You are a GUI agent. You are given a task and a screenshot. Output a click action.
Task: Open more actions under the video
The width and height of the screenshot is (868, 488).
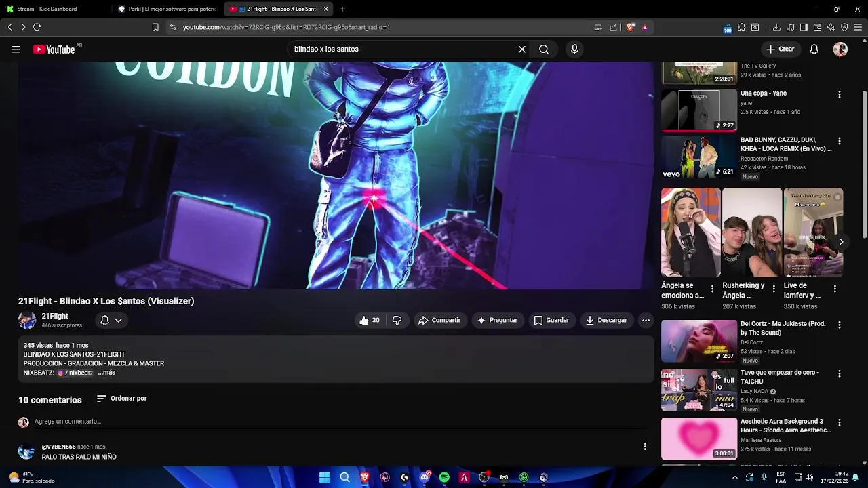[646, 321]
